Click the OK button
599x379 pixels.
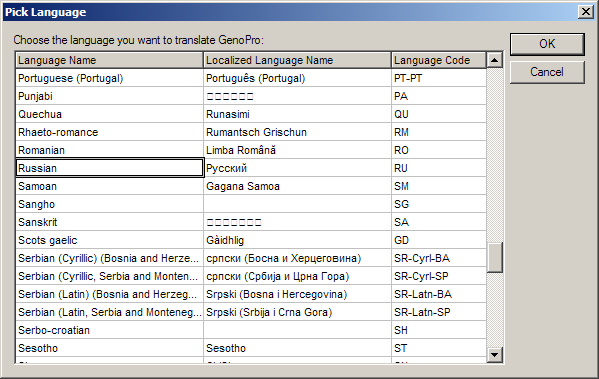tap(547, 44)
